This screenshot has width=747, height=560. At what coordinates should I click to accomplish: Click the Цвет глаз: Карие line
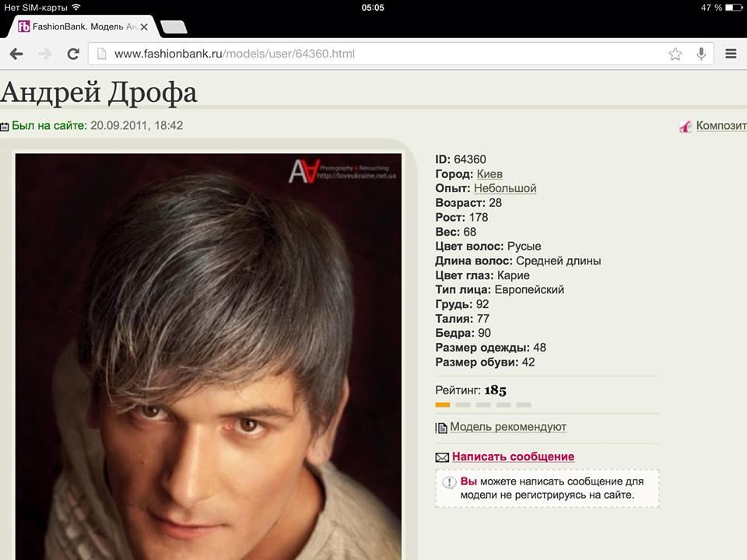482,275
